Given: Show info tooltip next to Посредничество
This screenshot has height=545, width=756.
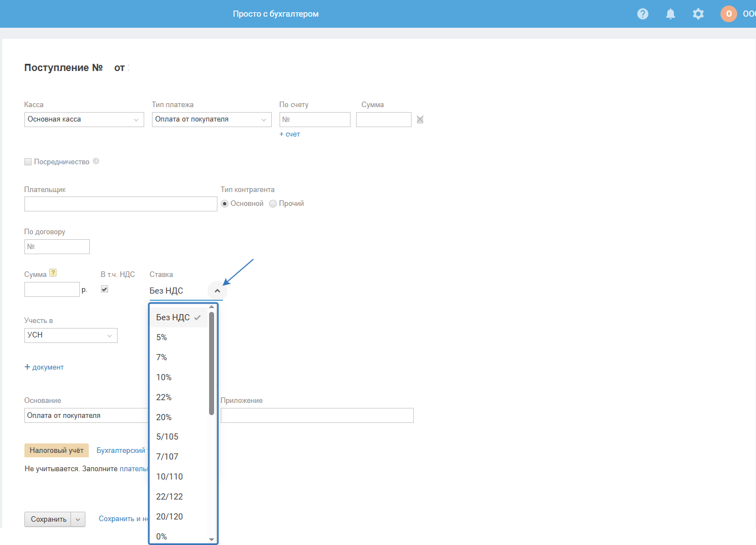Looking at the screenshot, I should click(x=96, y=162).
